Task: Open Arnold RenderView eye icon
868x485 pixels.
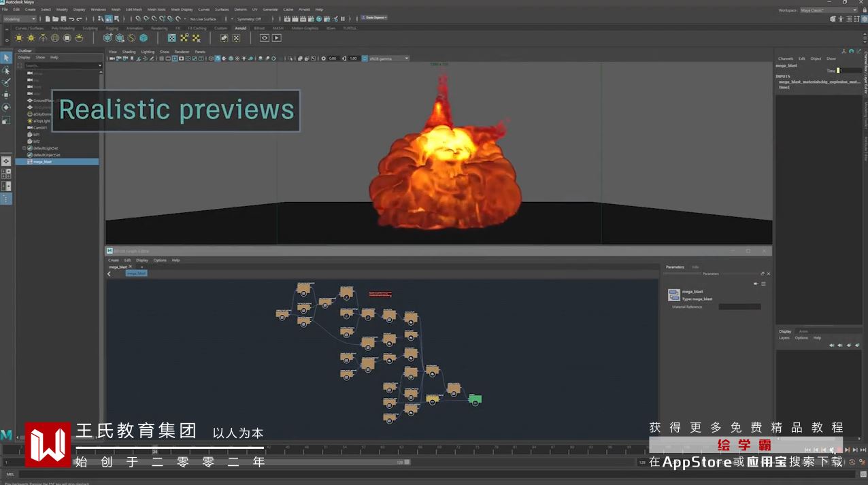Action: coord(265,38)
